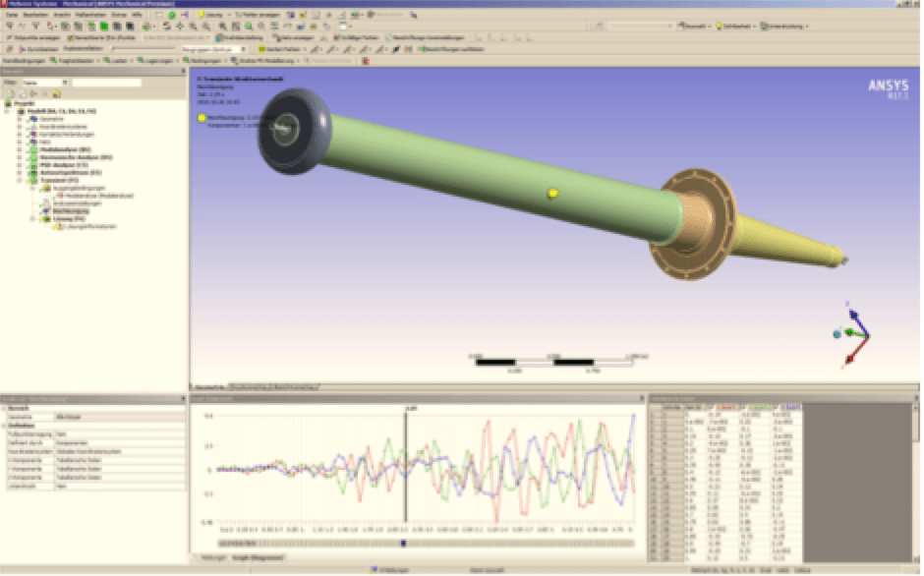
Task: Toggle Eckpunkte anzeigen in the toolbar
Action: pyautogui.click(x=33, y=37)
